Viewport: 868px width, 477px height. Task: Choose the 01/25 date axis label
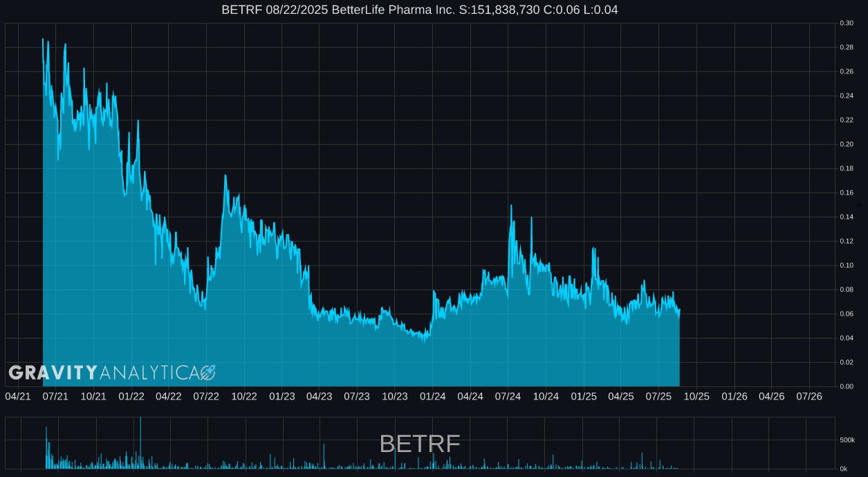coord(584,397)
